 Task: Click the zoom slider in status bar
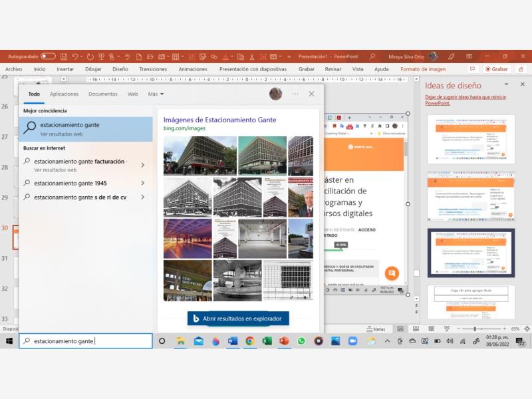(x=481, y=329)
